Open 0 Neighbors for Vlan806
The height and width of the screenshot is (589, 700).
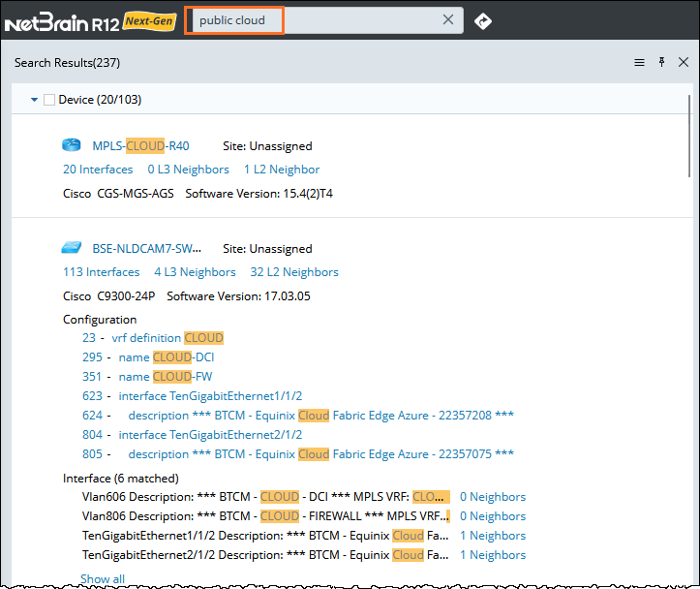pyautogui.click(x=493, y=515)
